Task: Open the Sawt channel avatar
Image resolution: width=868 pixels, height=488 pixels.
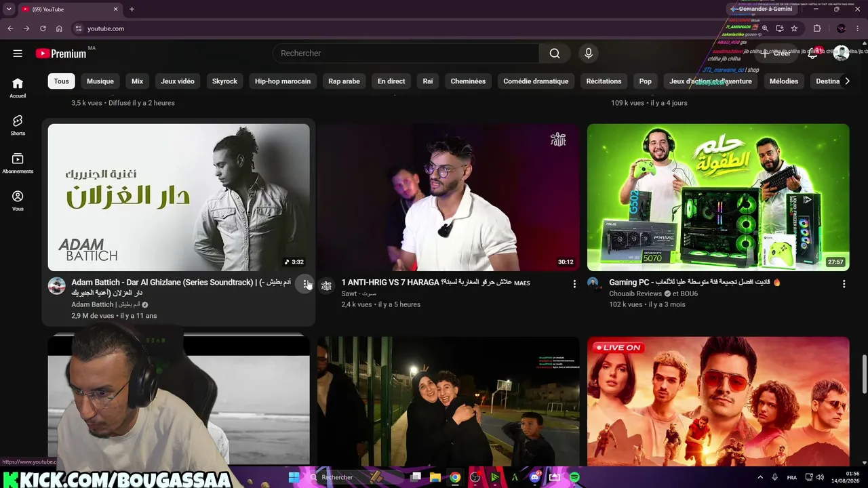Action: (326, 285)
